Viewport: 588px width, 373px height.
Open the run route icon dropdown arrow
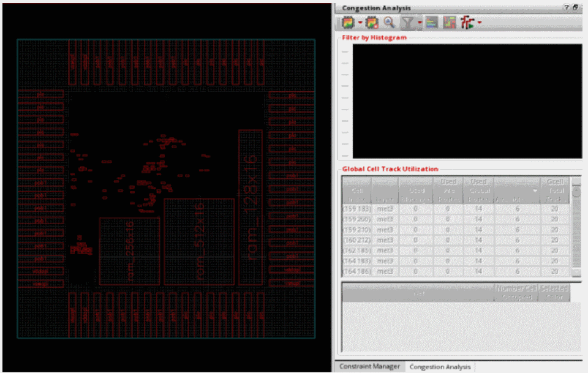pos(480,23)
